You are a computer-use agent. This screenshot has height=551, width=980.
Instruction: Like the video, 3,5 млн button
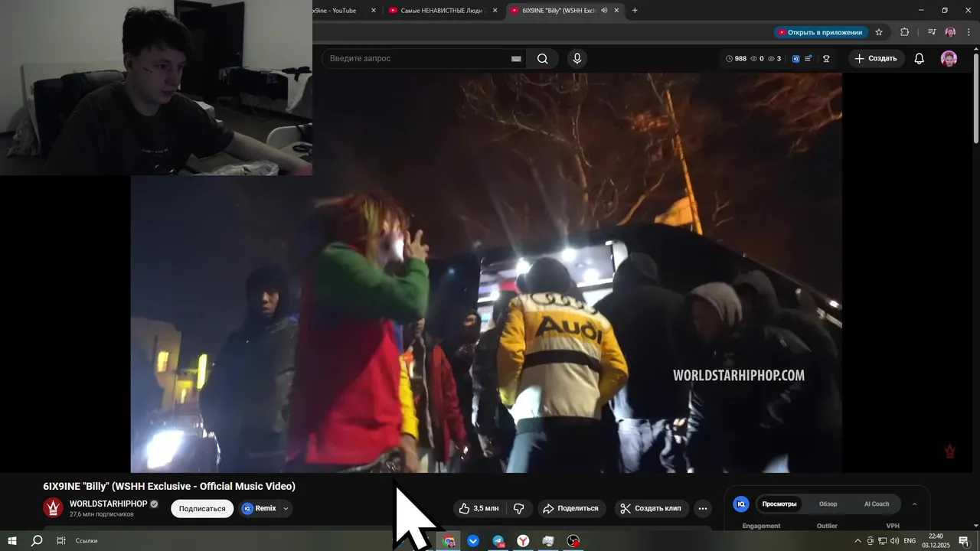tap(479, 508)
